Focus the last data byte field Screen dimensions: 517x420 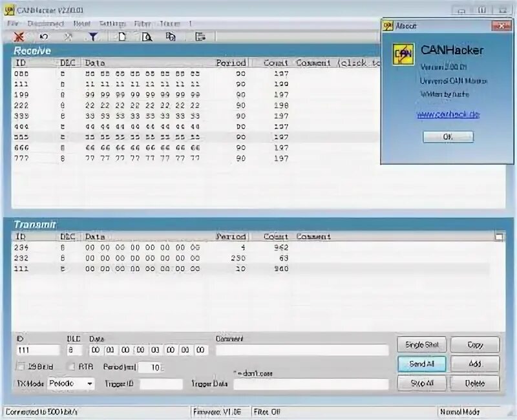pyautogui.click(x=201, y=350)
